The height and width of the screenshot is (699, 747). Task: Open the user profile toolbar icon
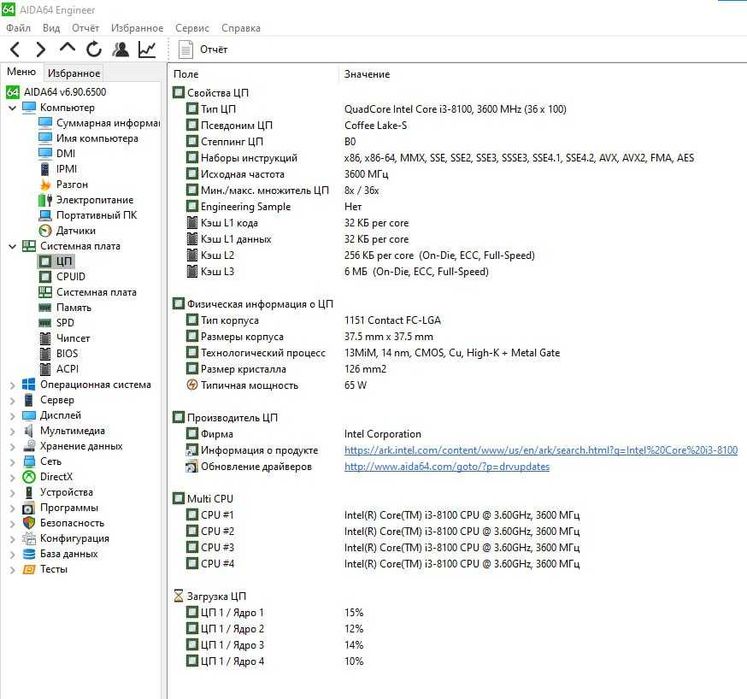point(121,49)
